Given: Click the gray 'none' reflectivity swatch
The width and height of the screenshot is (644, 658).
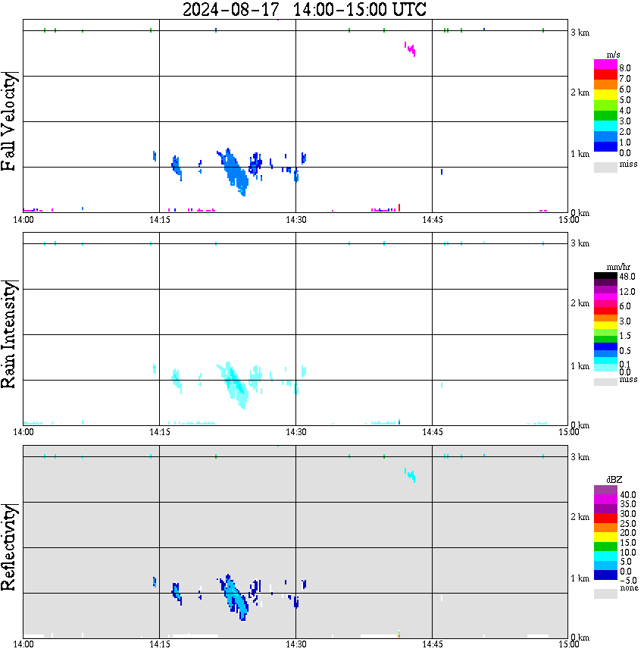Looking at the screenshot, I should coord(605,594).
